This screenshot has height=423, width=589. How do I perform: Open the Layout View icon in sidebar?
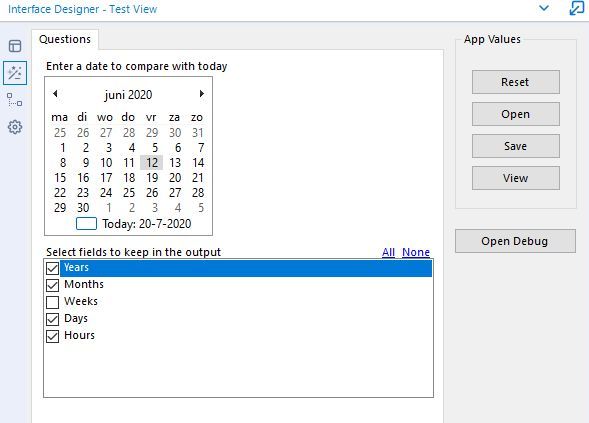15,46
